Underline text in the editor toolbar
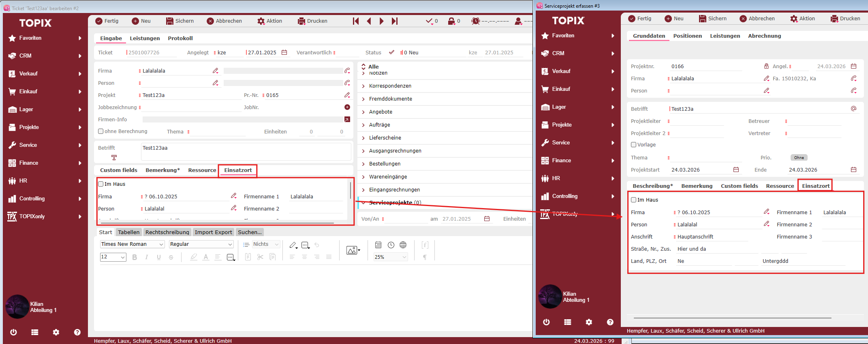Screen dimensions: 868x344 pyautogui.click(x=159, y=257)
